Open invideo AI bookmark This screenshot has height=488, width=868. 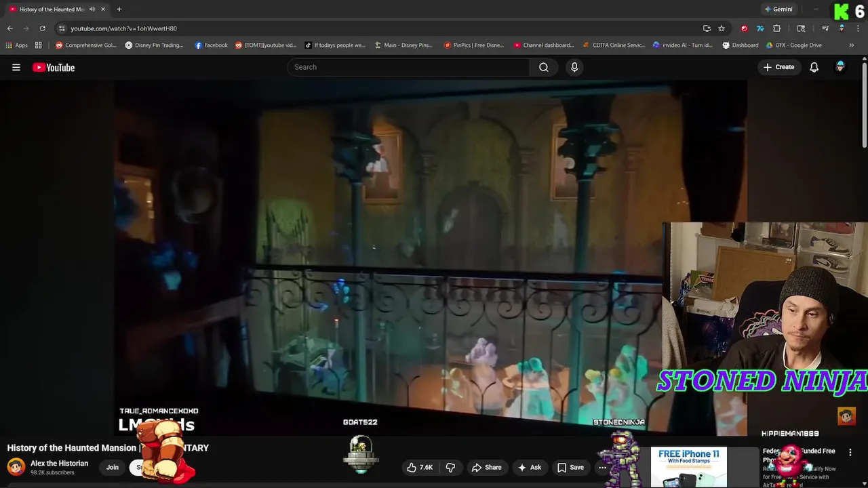[683, 45]
